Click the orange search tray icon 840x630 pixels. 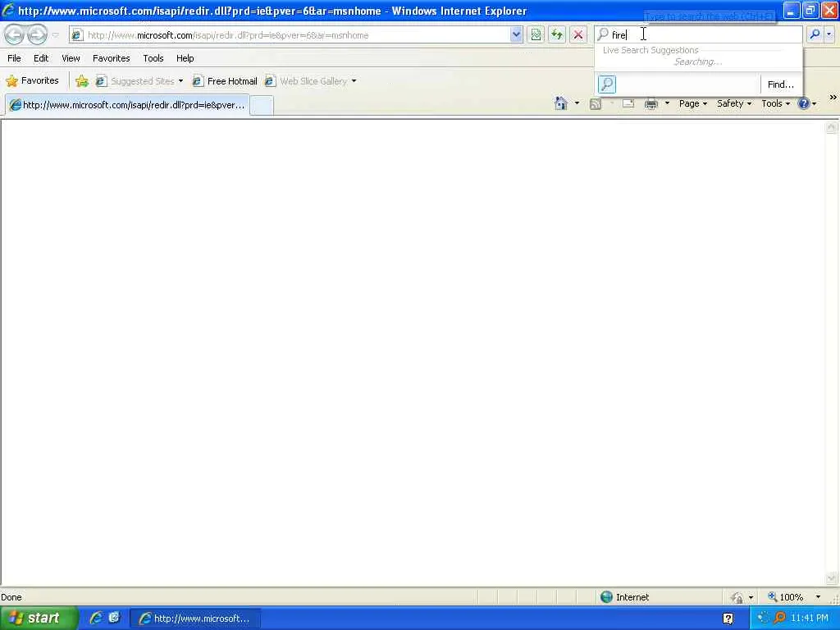tap(779, 619)
